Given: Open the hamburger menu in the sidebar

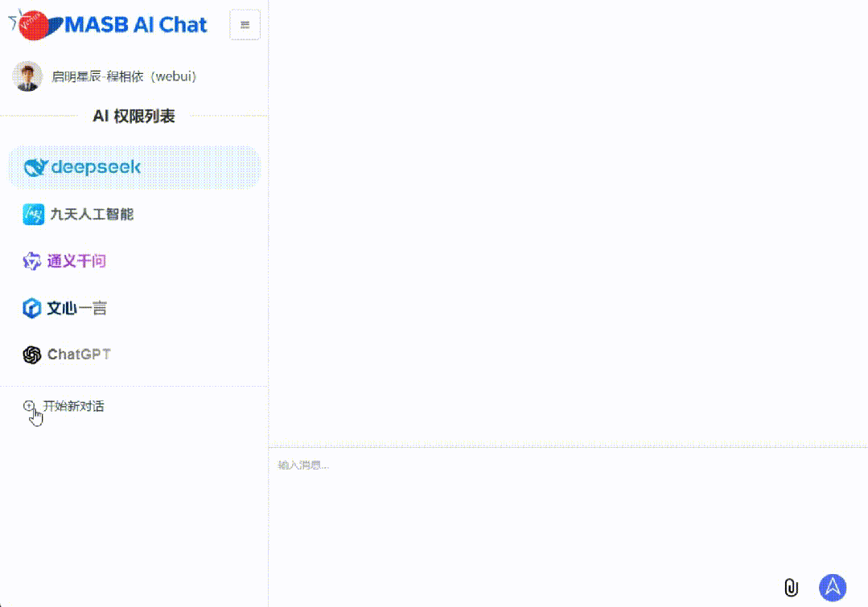Looking at the screenshot, I should tap(245, 25).
